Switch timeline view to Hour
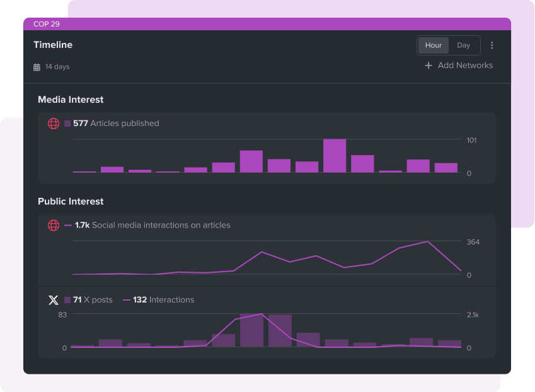Screen dimensions: 535x392 click(x=433, y=45)
